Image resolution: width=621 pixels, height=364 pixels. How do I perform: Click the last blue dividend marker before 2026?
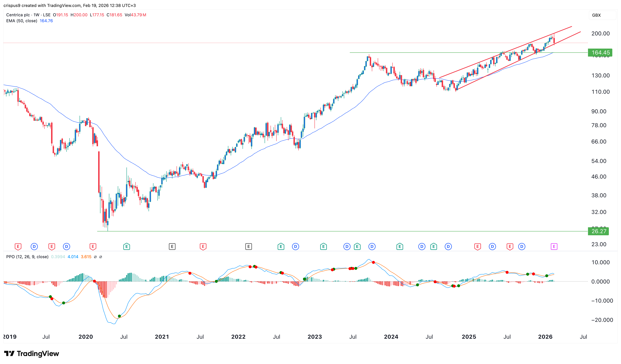click(x=521, y=246)
